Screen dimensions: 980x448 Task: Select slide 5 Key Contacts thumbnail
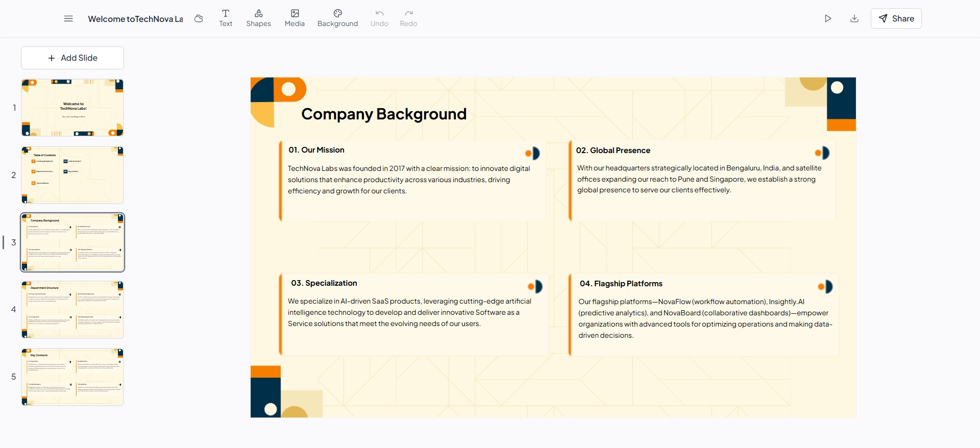(72, 377)
